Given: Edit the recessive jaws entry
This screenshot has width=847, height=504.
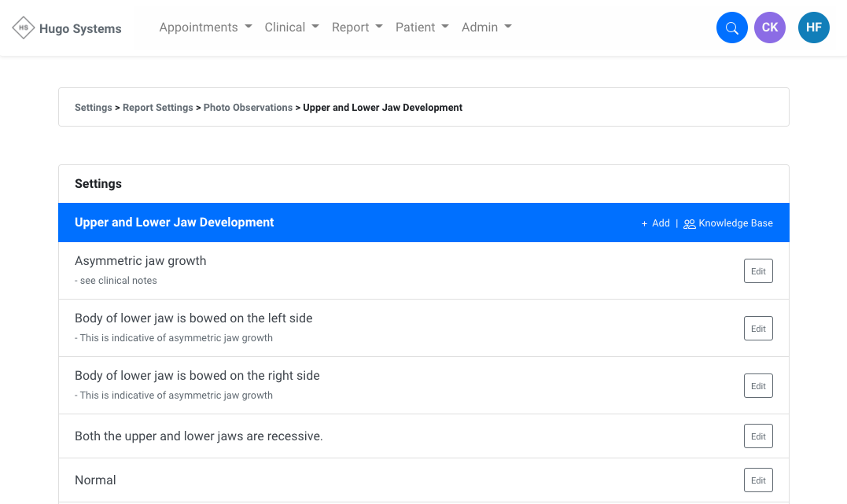Looking at the screenshot, I should [758, 436].
